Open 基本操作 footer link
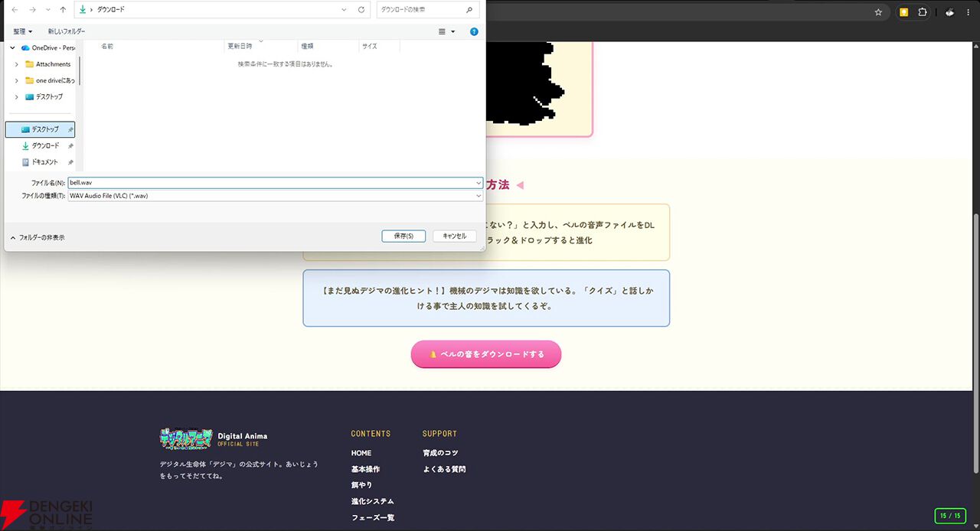 pyautogui.click(x=365, y=469)
